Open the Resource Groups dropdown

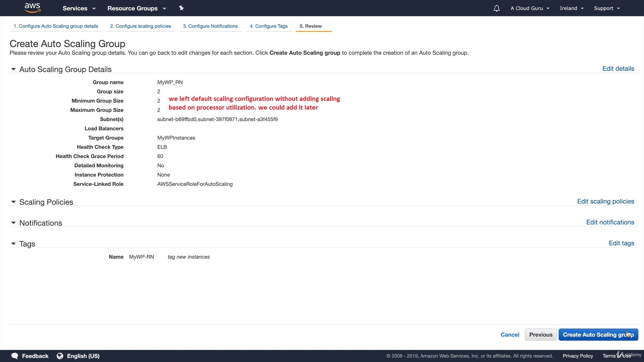click(x=137, y=8)
